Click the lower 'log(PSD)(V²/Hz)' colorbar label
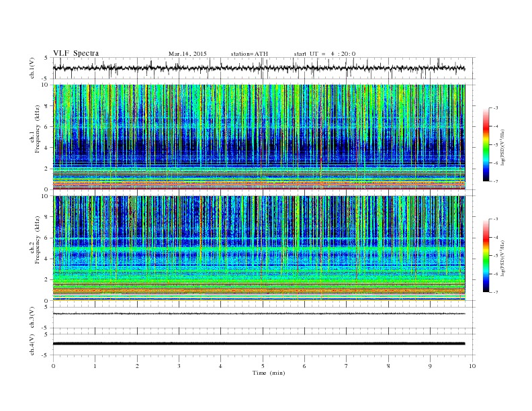 pos(502,258)
